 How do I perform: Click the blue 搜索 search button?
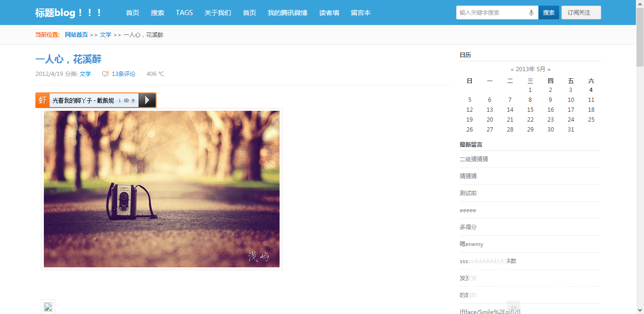[549, 13]
